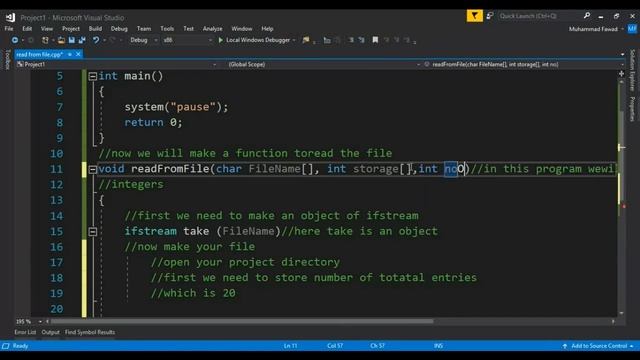
Task: Open the 195 % zoom level dropdown
Action: point(40,322)
